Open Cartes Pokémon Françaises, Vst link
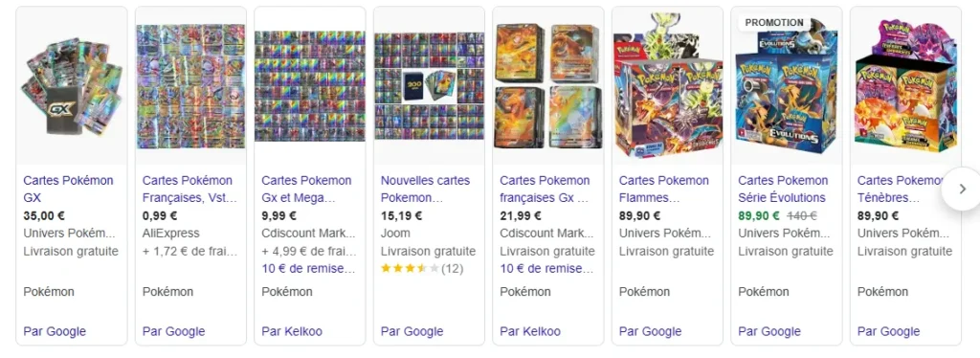The width and height of the screenshot is (980, 358). click(190, 189)
